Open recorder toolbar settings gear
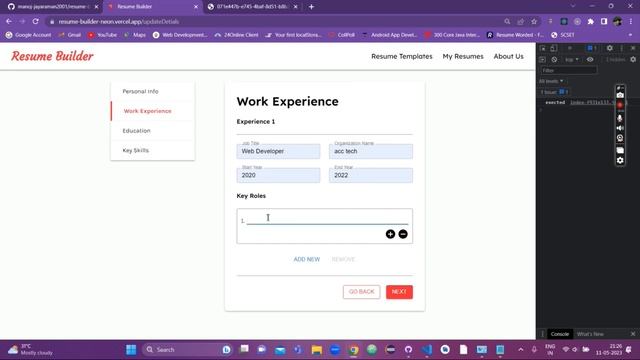Image resolution: width=640 pixels, height=360 pixels. (x=620, y=160)
